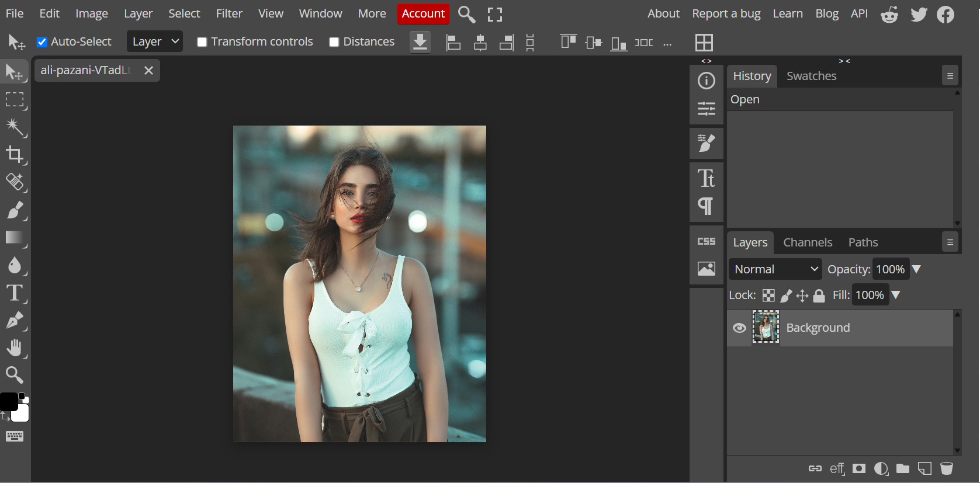The width and height of the screenshot is (980, 483).
Task: Switch to the Channels tab
Action: (807, 242)
